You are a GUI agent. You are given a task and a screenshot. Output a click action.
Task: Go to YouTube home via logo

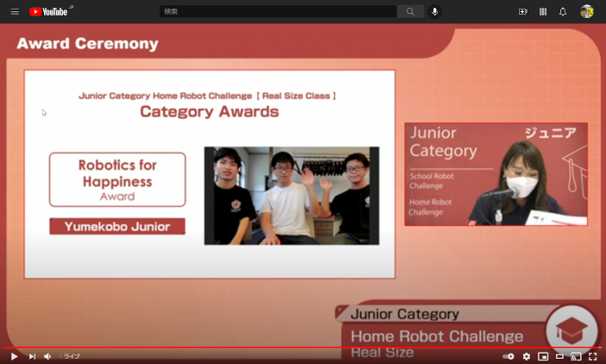point(48,11)
